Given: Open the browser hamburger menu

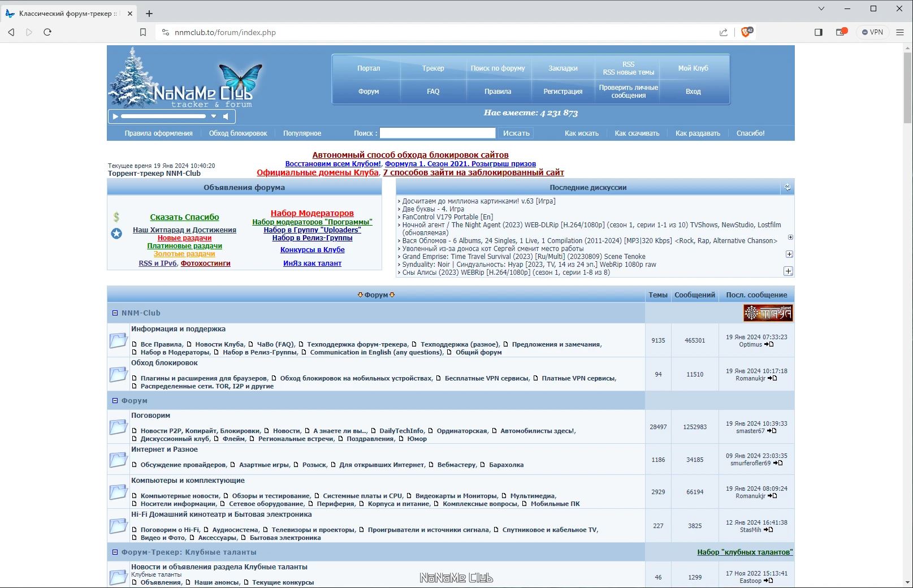Looking at the screenshot, I should (x=900, y=32).
